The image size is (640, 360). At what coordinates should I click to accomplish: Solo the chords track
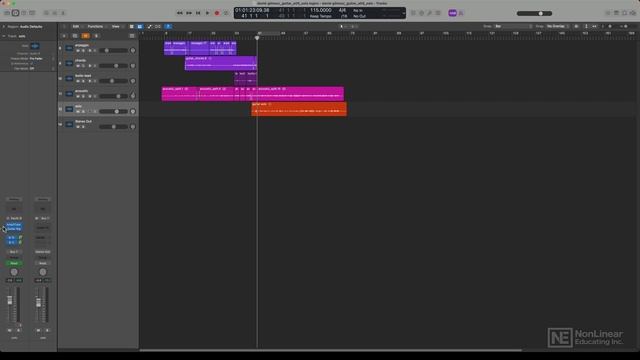point(84,66)
